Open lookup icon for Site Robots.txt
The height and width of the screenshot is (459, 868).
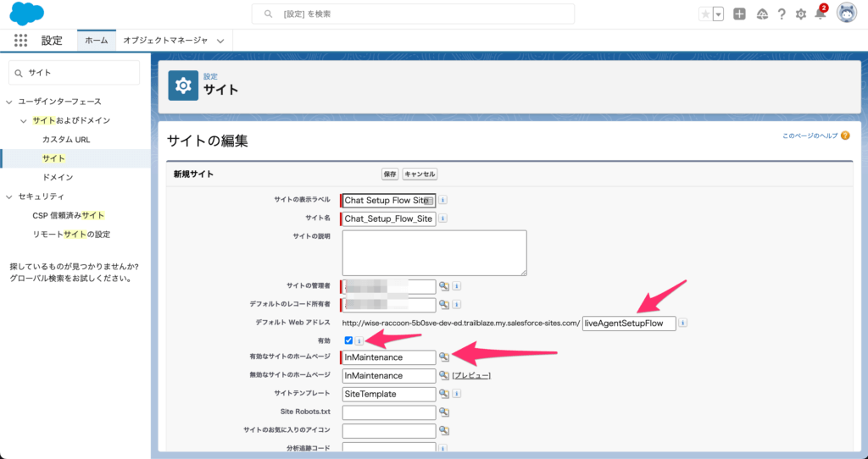tap(444, 412)
